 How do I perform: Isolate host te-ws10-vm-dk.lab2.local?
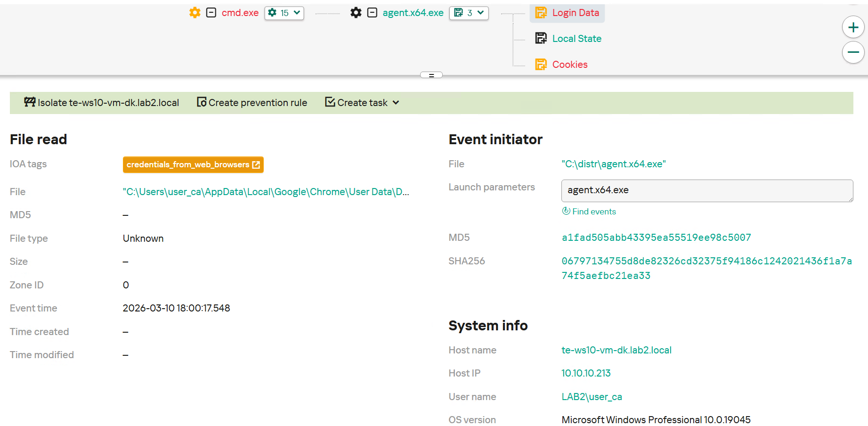(102, 103)
